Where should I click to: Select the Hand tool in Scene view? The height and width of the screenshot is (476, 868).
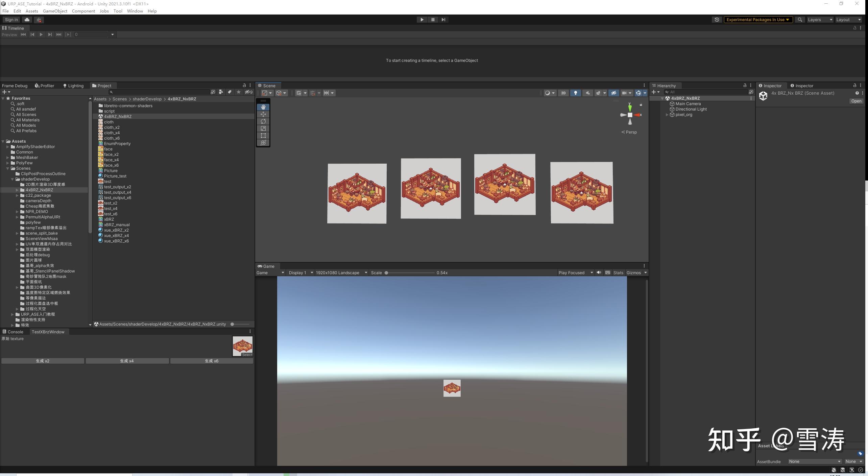pyautogui.click(x=263, y=107)
